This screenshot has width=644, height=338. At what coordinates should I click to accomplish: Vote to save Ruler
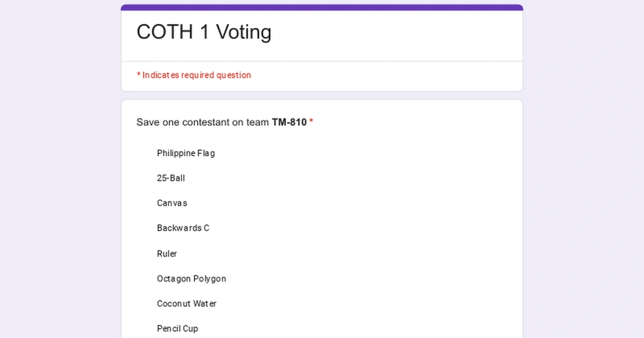[x=167, y=253]
